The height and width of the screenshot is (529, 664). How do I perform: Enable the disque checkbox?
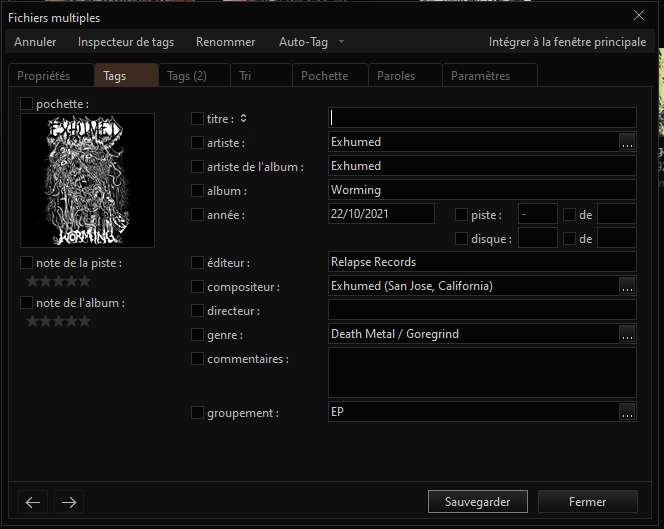click(461, 238)
